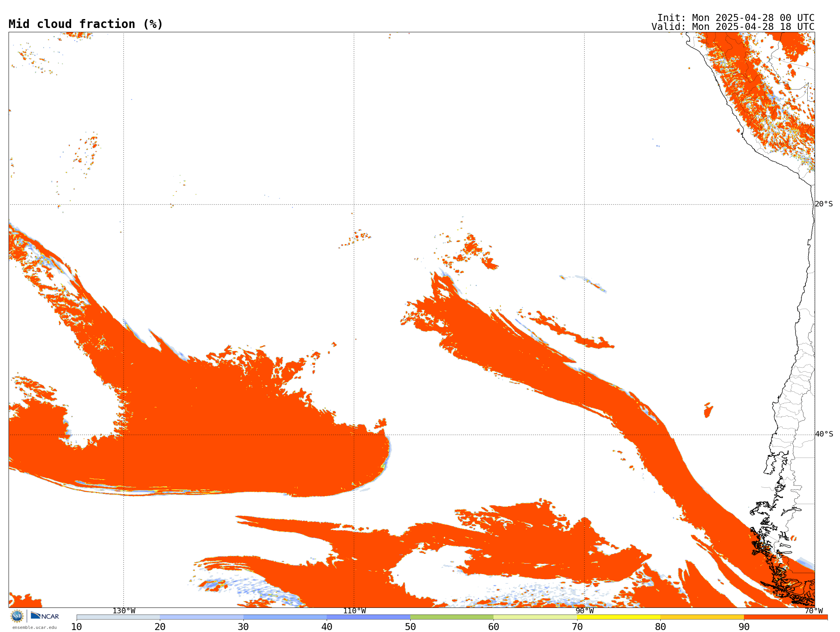Click the 'Mid cloud fraction (%)' title
The width and height of the screenshot is (840, 632).
[86, 24]
